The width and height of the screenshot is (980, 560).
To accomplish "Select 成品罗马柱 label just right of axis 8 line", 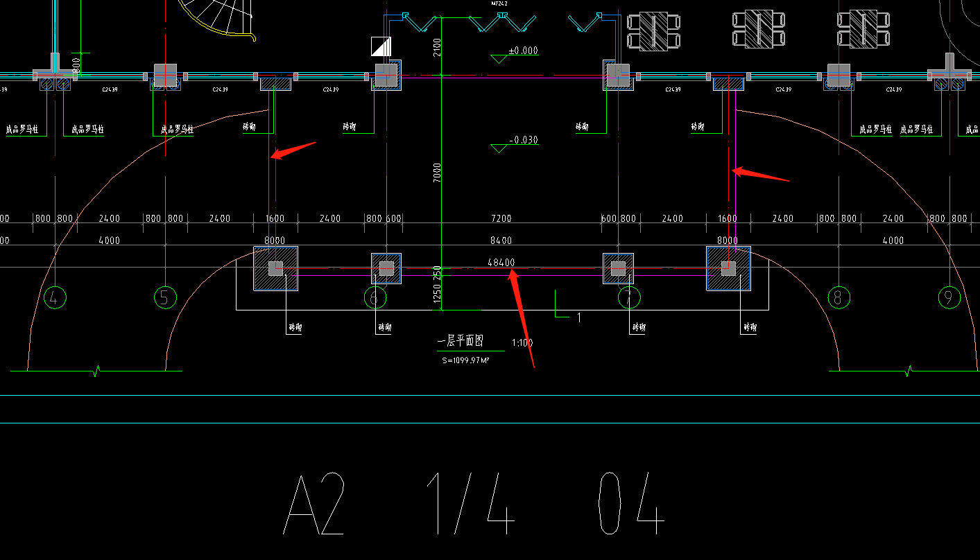I will point(875,130).
